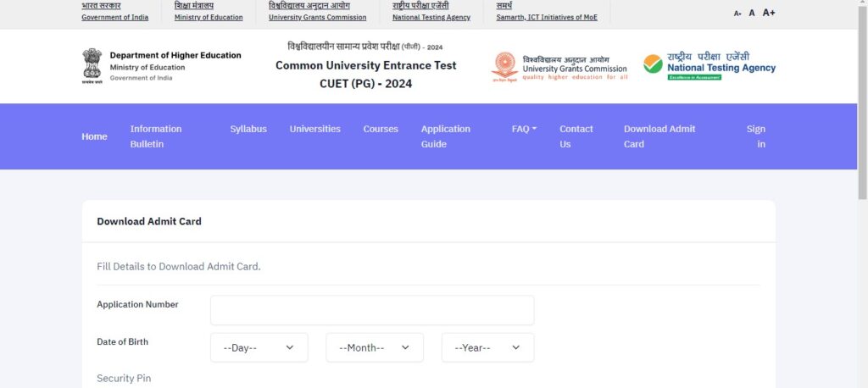Open the --Day-- dropdown
The image size is (868, 388).
click(x=259, y=347)
